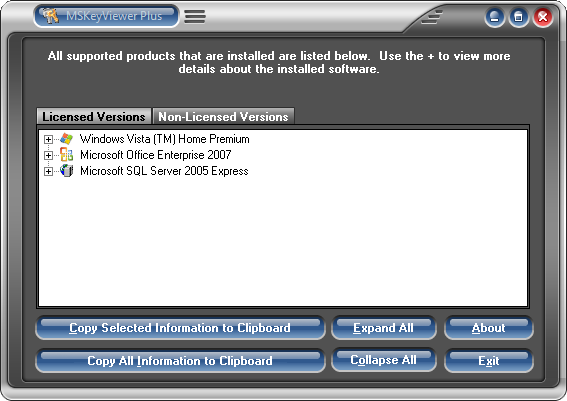Click Copy All Information to Clipboard
Viewport: 567px width, 401px height.
(180, 361)
